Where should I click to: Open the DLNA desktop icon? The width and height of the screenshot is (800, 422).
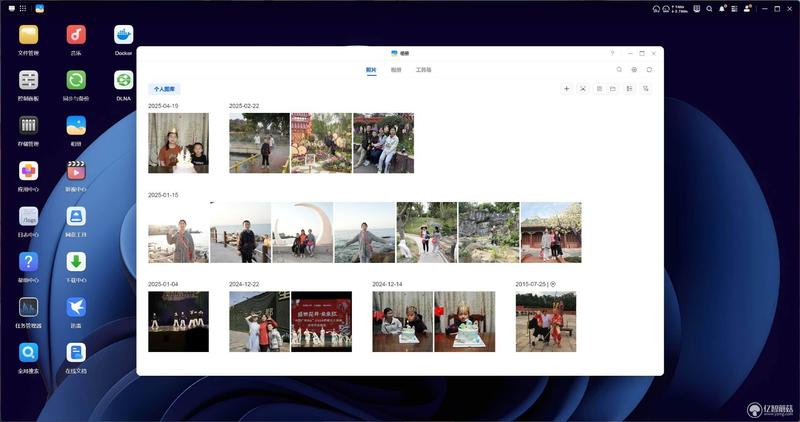[x=123, y=81]
